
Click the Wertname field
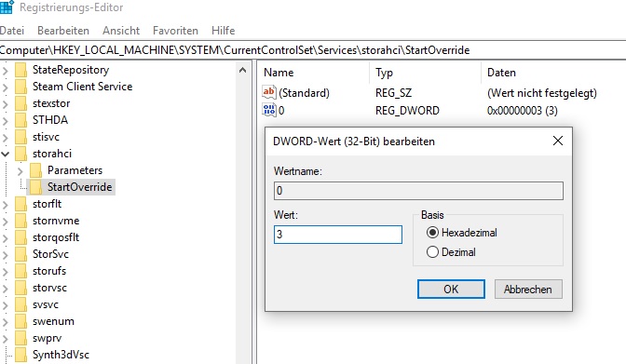418,191
